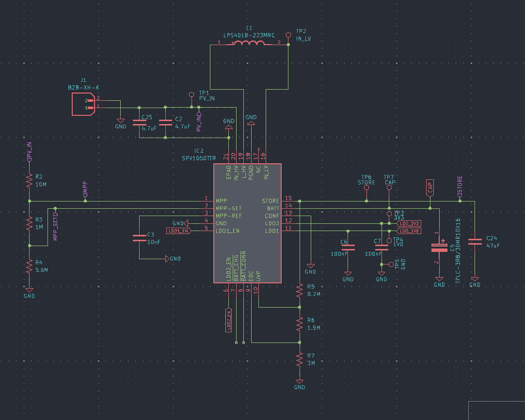Screen dimensions: 525x420
Task: Select the L1 inductor coil symbol
Action: [x=249, y=43]
